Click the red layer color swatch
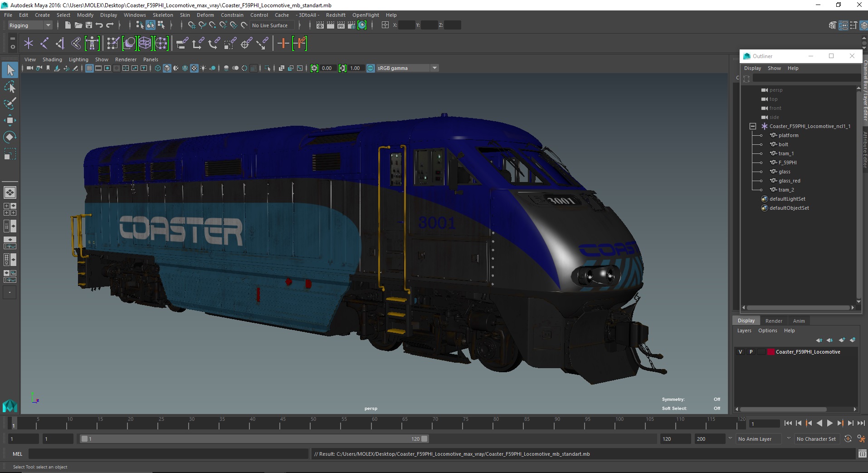 coord(771,352)
